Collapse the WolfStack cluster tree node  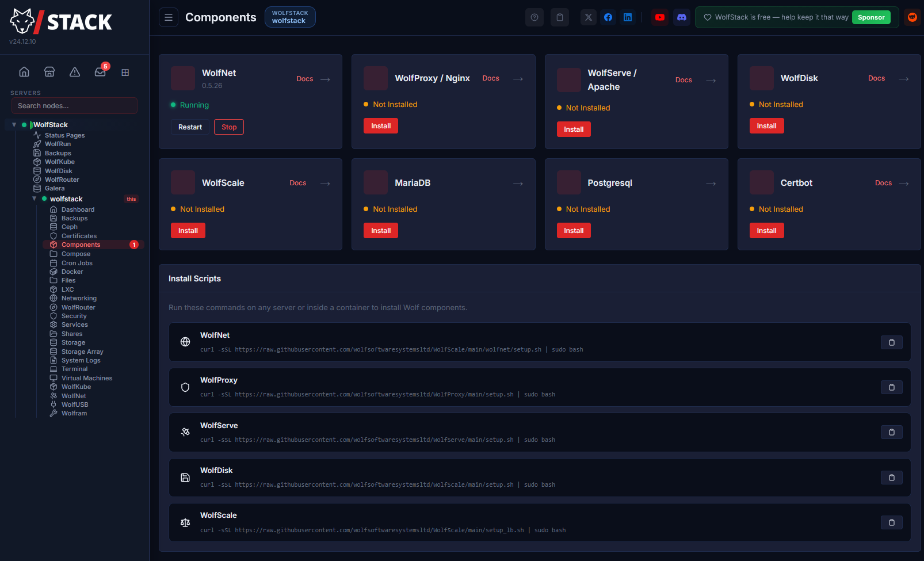click(14, 125)
